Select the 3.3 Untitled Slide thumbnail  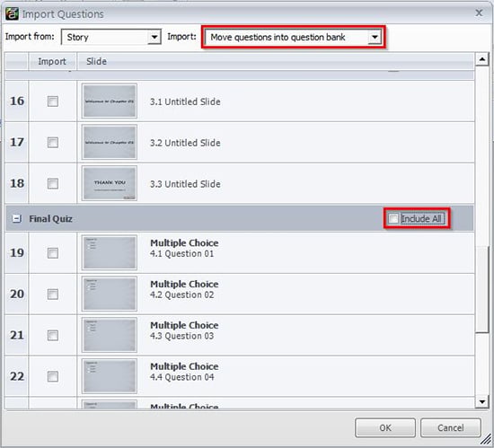click(x=110, y=183)
